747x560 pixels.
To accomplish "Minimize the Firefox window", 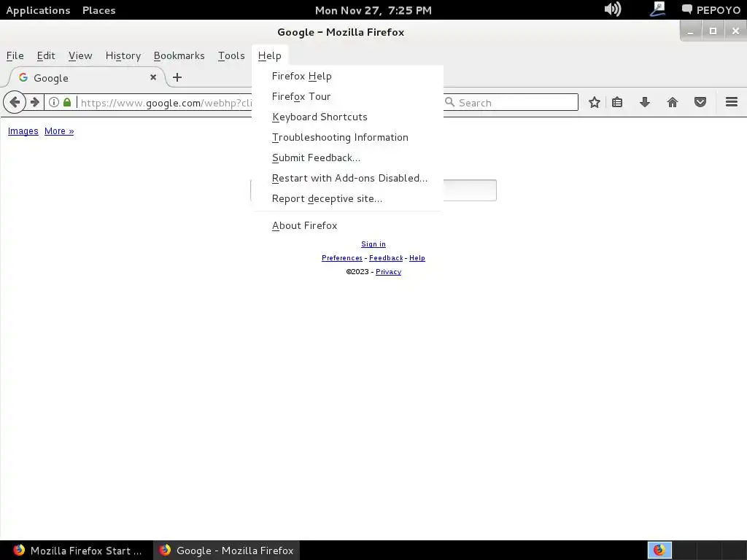I will pos(690,31).
